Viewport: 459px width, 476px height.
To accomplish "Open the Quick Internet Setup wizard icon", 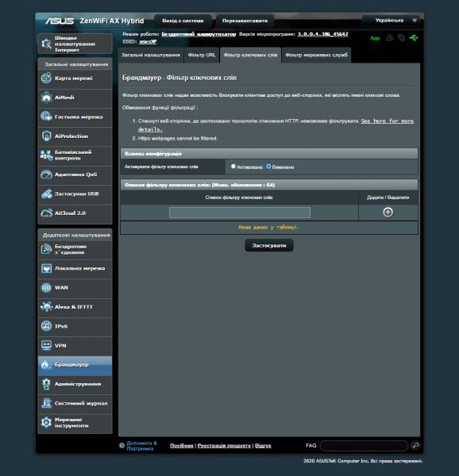I will pyautogui.click(x=46, y=44).
